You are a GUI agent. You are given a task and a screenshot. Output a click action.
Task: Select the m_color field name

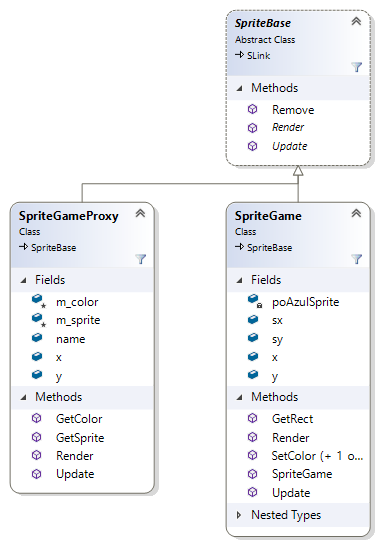(x=77, y=302)
